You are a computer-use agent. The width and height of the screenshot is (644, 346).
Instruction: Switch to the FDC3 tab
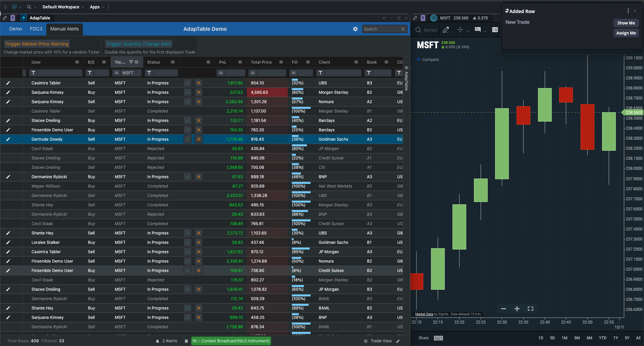tap(36, 29)
